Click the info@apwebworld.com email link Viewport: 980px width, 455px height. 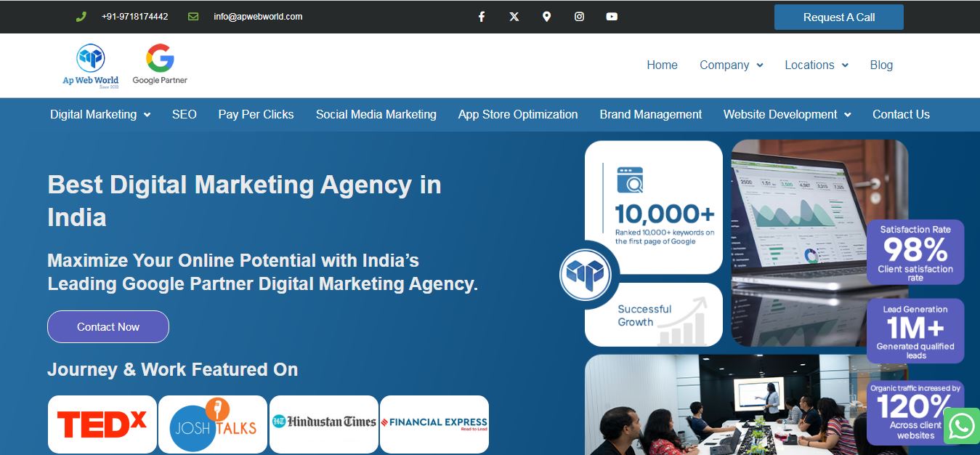[x=258, y=17]
